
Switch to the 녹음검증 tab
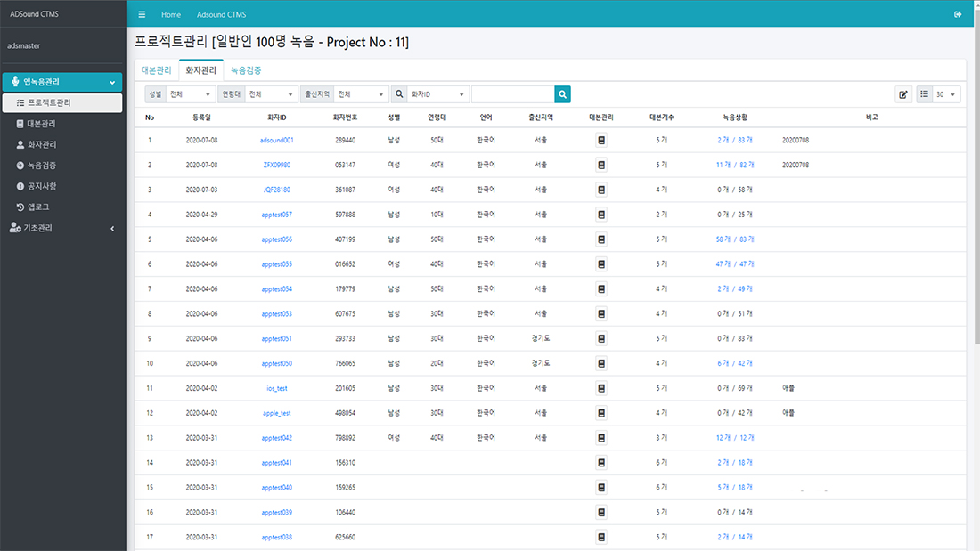click(x=246, y=70)
